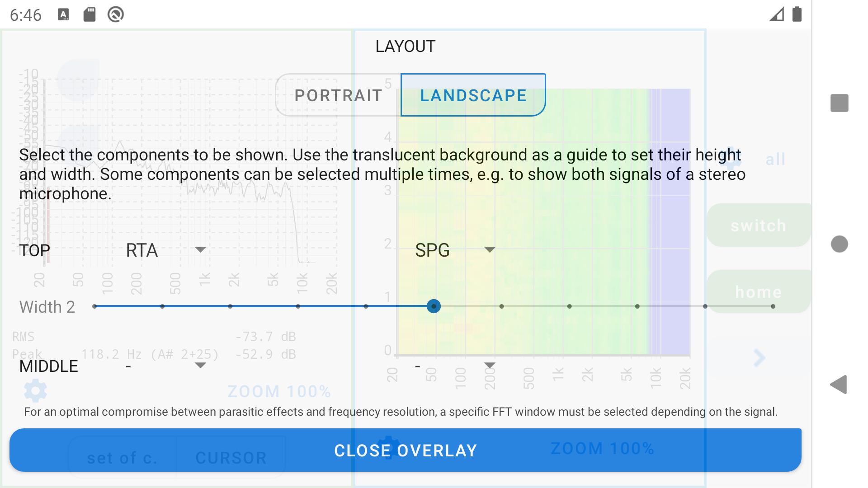
Task: Open the TOP SPG component dropdown
Action: tap(455, 250)
